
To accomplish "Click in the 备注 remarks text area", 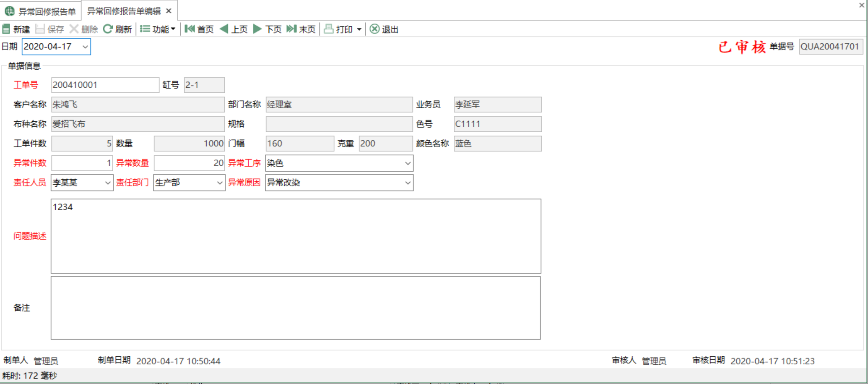I will (296, 308).
